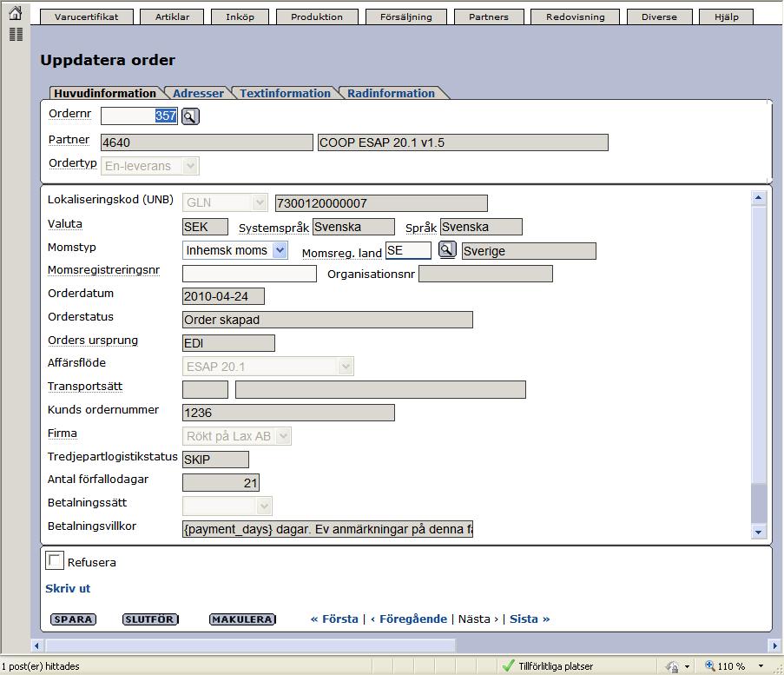Click the MAKULERA button

coord(242,619)
